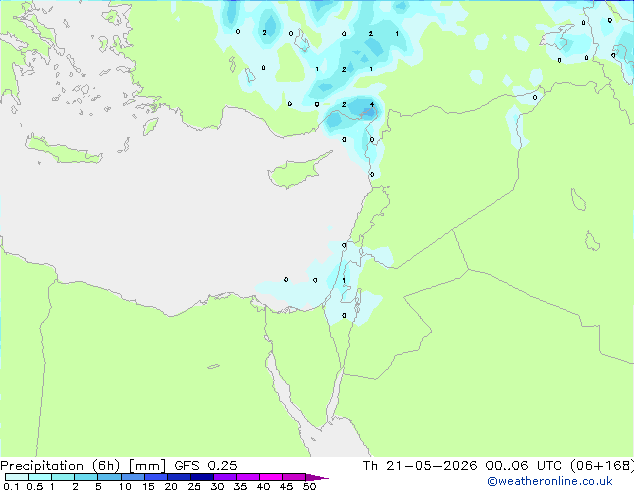634x490 pixels.
Task: Click the '[mm]' unit label
Action: [x=147, y=466]
